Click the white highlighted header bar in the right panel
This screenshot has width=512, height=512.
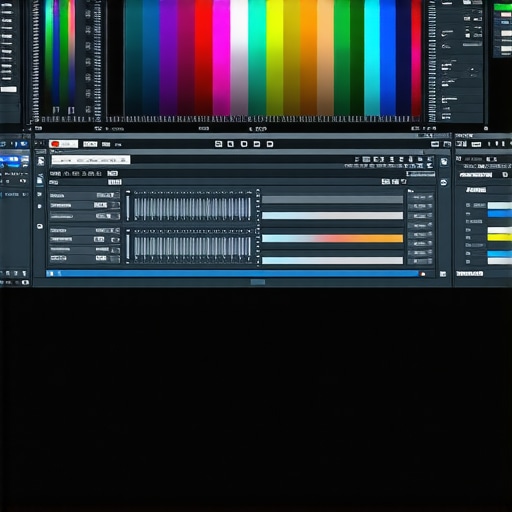[x=475, y=175]
